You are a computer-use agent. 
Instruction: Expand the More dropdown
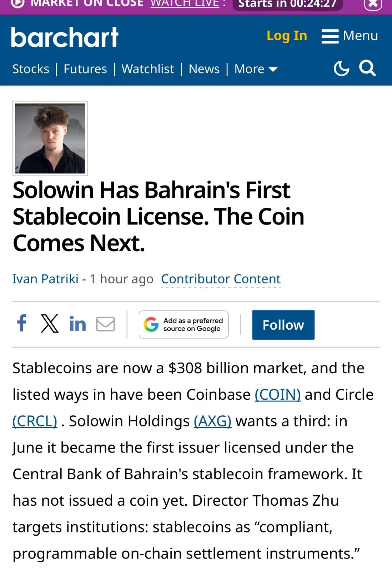(256, 69)
